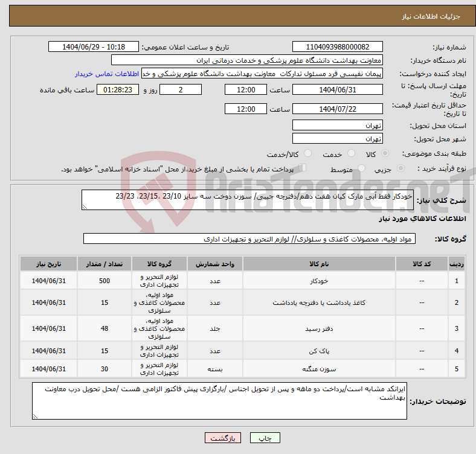476x454 pixels.
Task: Click the price validity time 12:00 field
Action: pyautogui.click(x=246, y=109)
